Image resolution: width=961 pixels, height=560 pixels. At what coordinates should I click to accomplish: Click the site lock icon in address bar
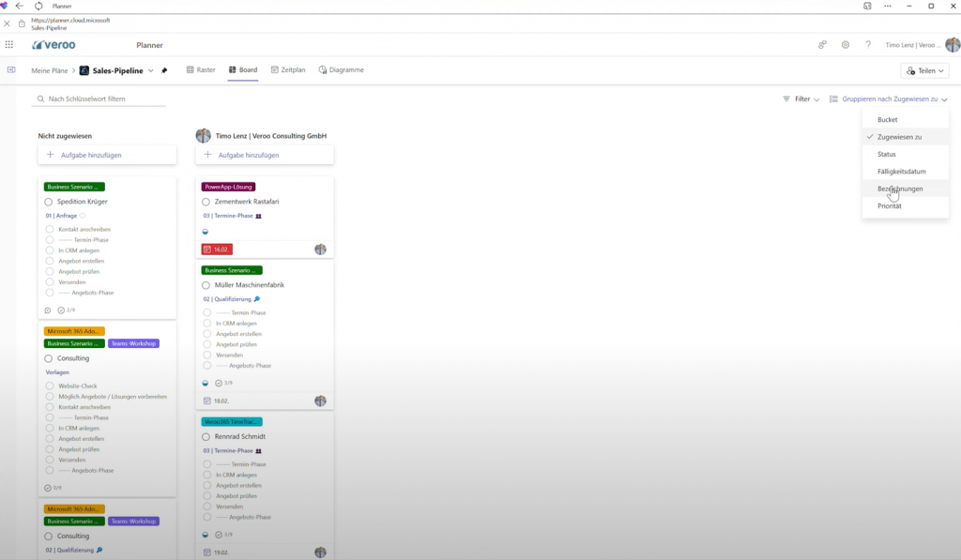click(22, 23)
